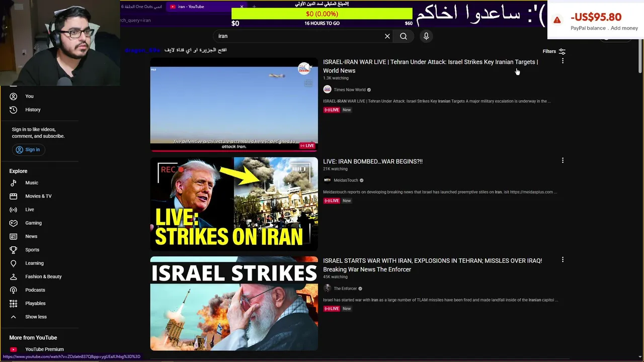Image resolution: width=644 pixels, height=362 pixels.
Task: Open title ISRAEL STARTS WAR WITH IRAN
Action: tap(432, 265)
